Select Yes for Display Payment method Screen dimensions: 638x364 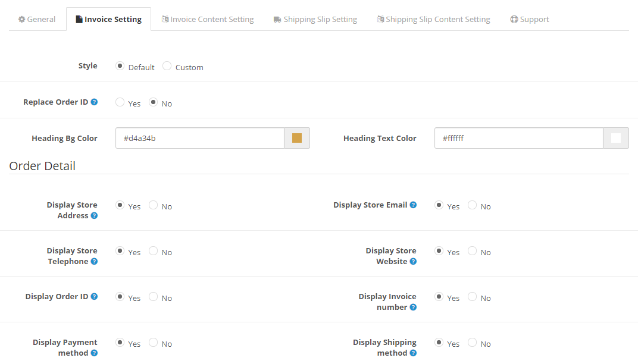120,343
